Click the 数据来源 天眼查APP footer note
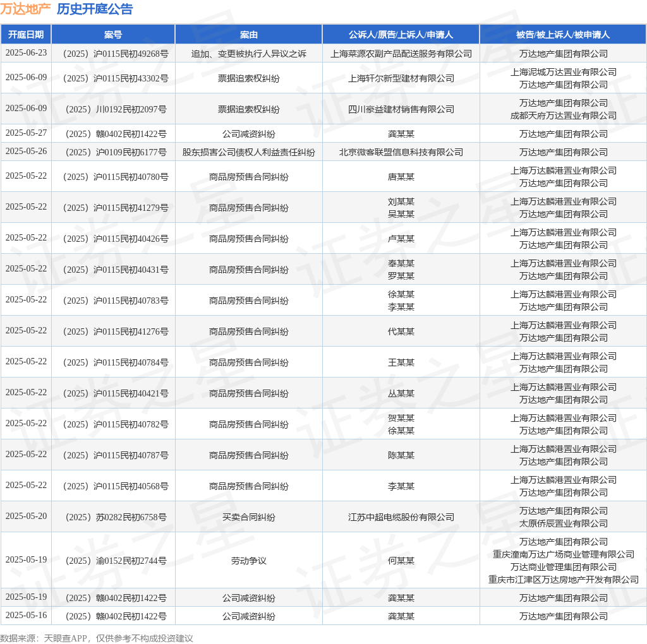647x644 pixels. (97, 638)
